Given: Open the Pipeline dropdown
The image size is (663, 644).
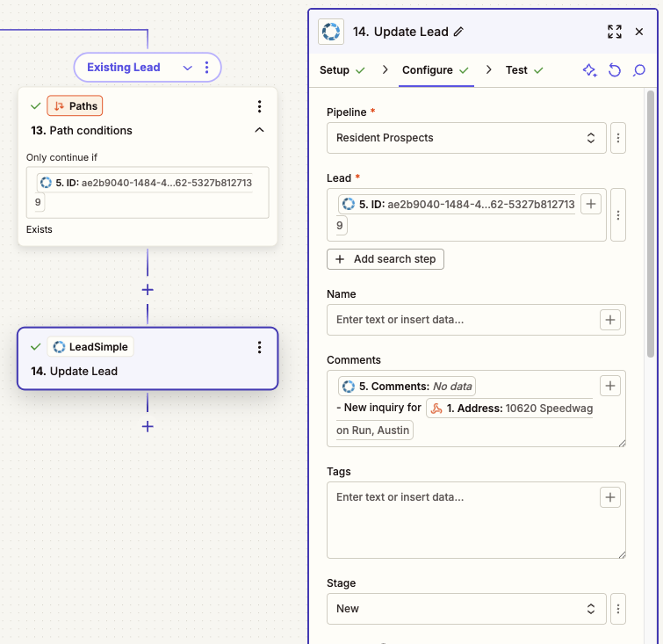Looking at the screenshot, I should click(x=466, y=138).
